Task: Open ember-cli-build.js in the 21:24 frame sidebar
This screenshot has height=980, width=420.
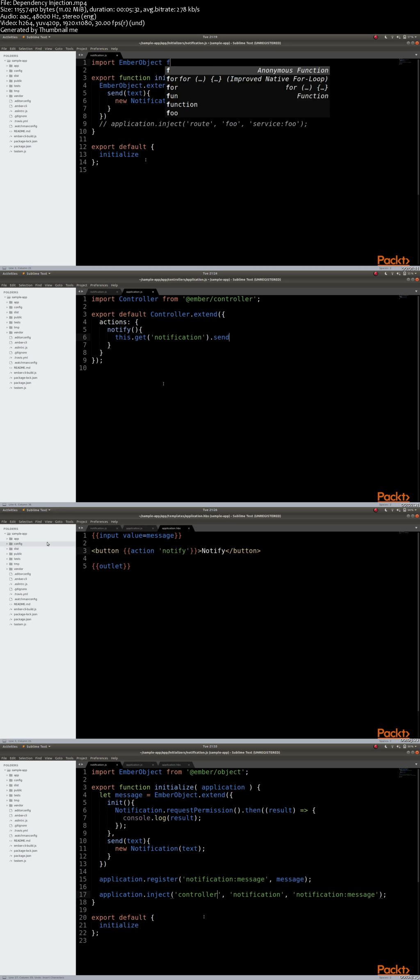Action: tap(25, 373)
